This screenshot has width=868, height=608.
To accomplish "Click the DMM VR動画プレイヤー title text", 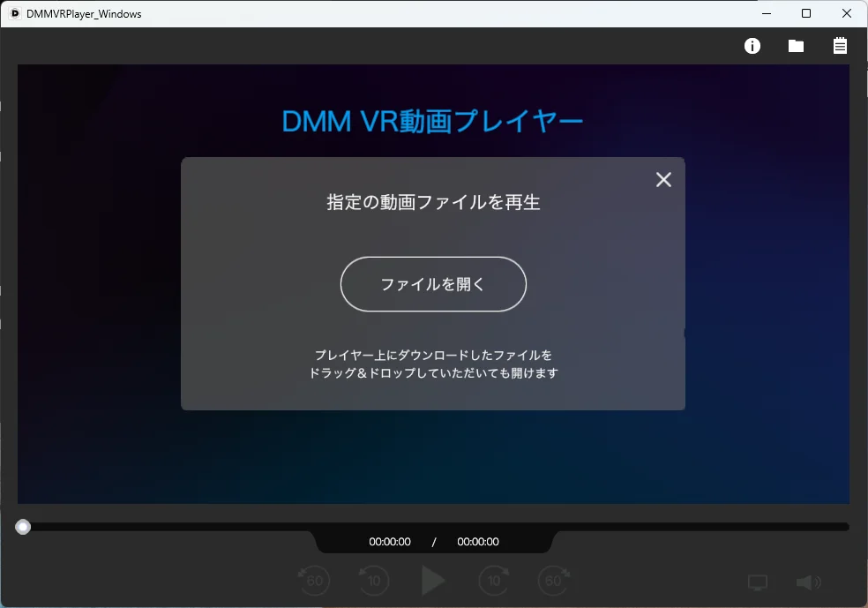I will pyautogui.click(x=432, y=121).
